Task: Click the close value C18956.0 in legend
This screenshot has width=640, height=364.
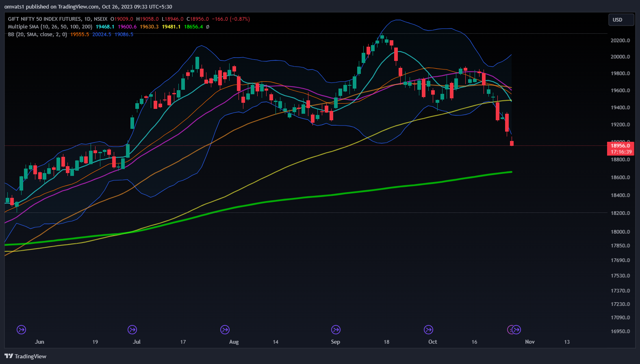Action: click(x=198, y=19)
